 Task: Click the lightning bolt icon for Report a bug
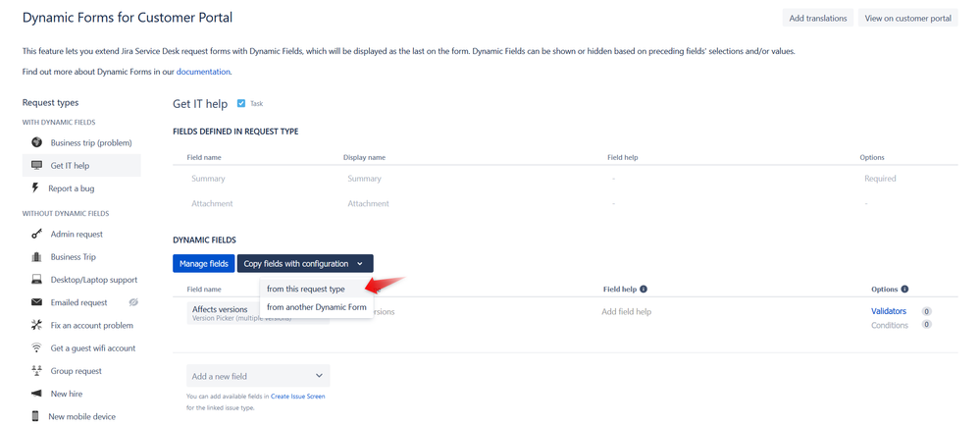(35, 187)
